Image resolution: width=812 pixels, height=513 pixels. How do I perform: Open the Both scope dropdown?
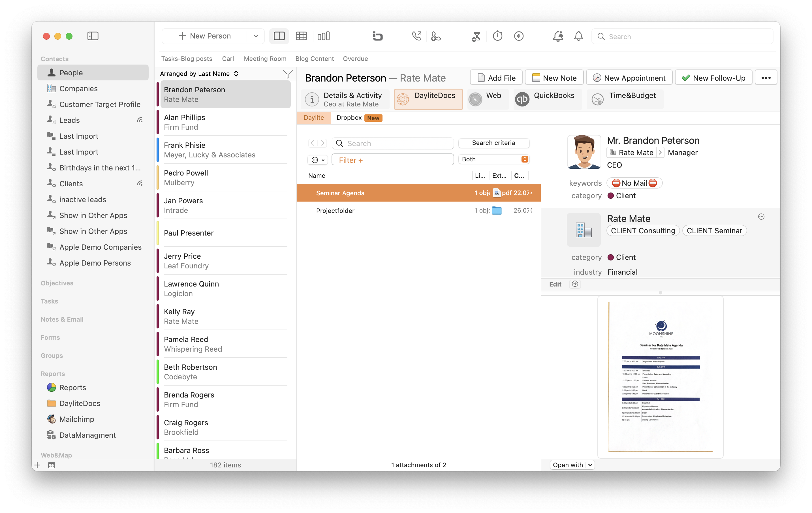(x=494, y=159)
